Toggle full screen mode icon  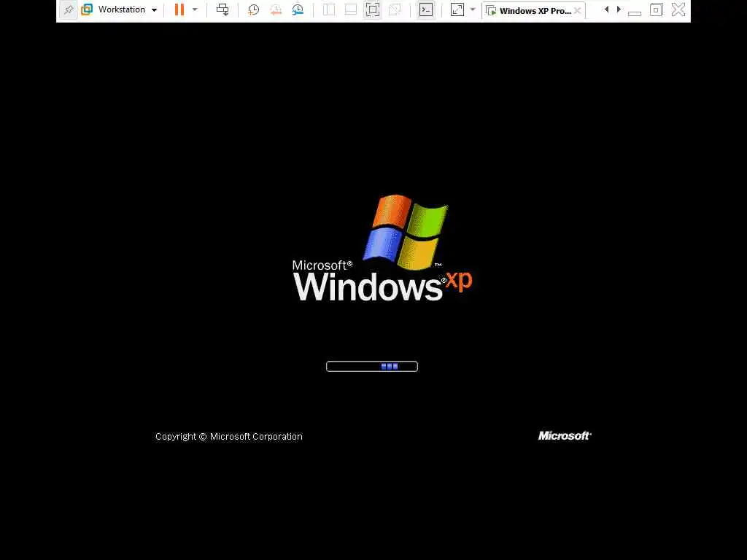[373, 9]
